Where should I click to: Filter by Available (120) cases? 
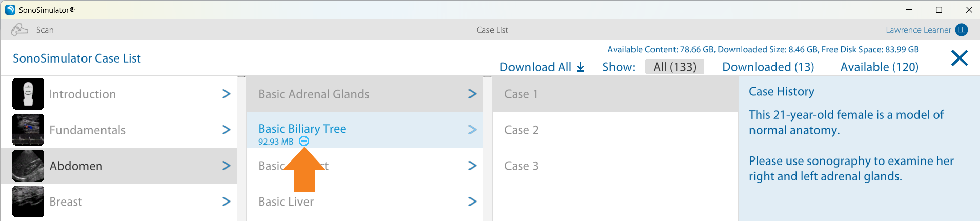(879, 67)
